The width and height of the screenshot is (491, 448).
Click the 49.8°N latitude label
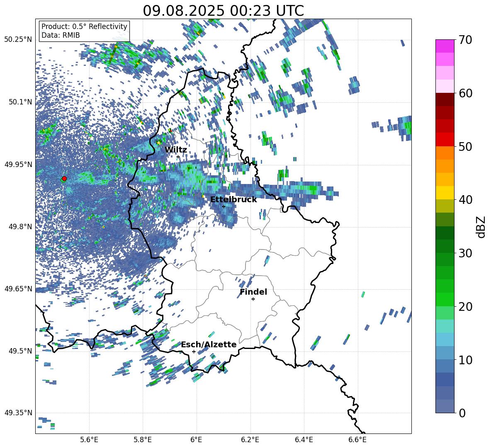point(20,227)
